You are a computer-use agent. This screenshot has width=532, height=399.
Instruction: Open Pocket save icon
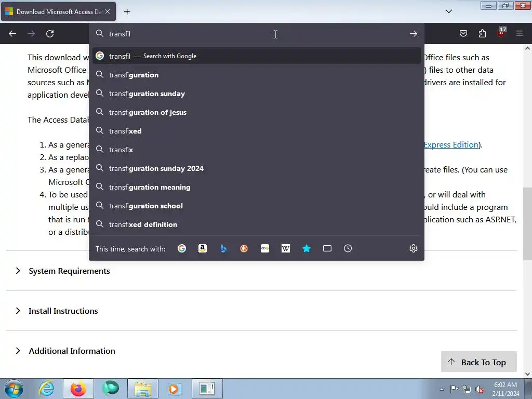pos(463,33)
